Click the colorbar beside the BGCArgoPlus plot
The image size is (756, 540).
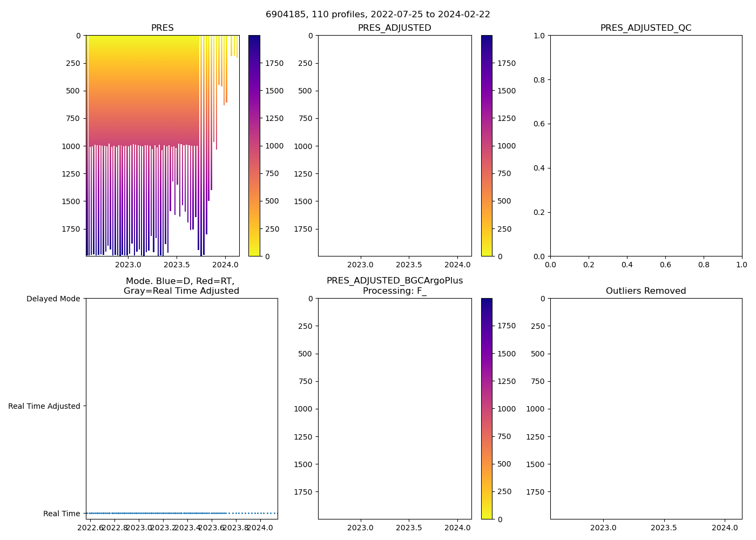tap(486, 409)
